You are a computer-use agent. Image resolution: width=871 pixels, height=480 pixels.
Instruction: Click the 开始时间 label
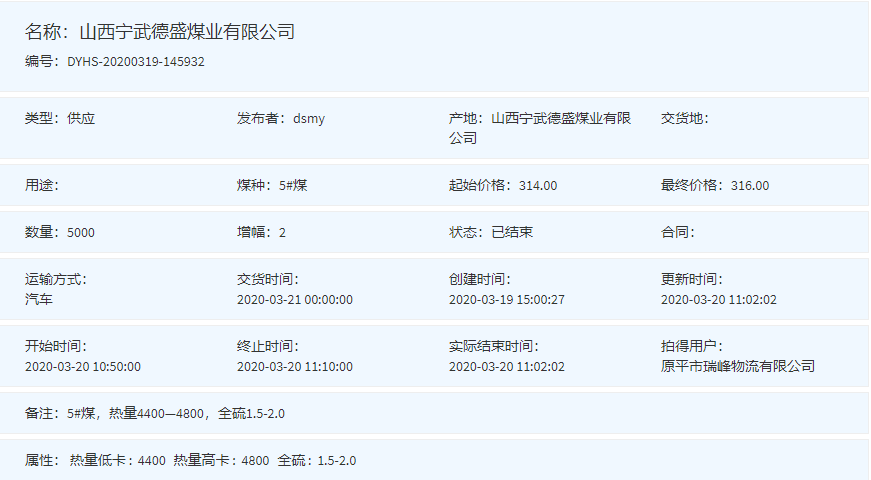(56, 346)
